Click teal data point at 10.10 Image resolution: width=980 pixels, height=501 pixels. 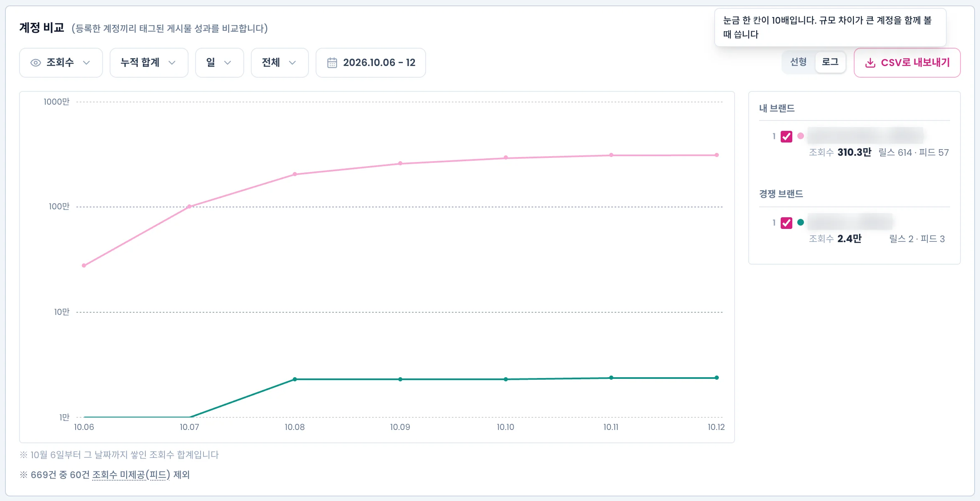[x=506, y=379]
